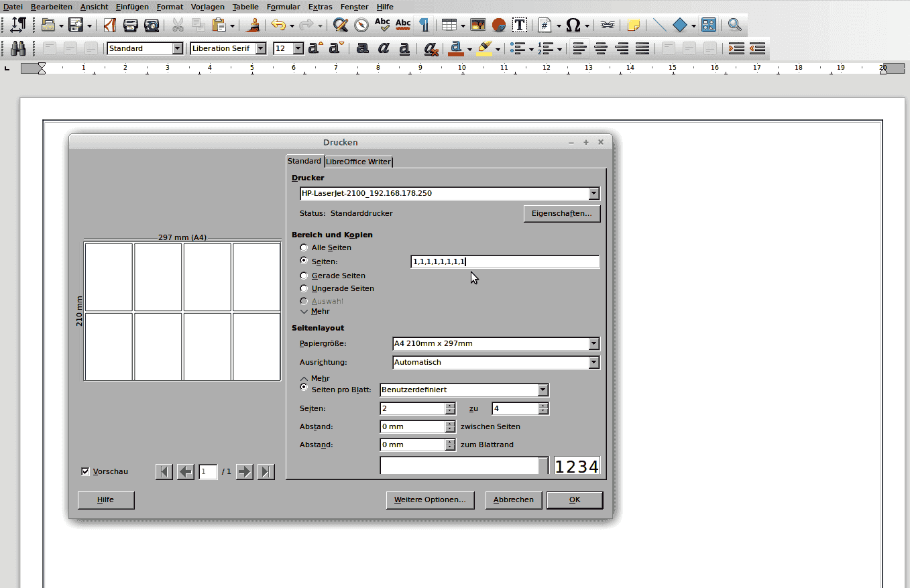910x588 pixels.
Task: Insert a text box icon
Action: 520,25
